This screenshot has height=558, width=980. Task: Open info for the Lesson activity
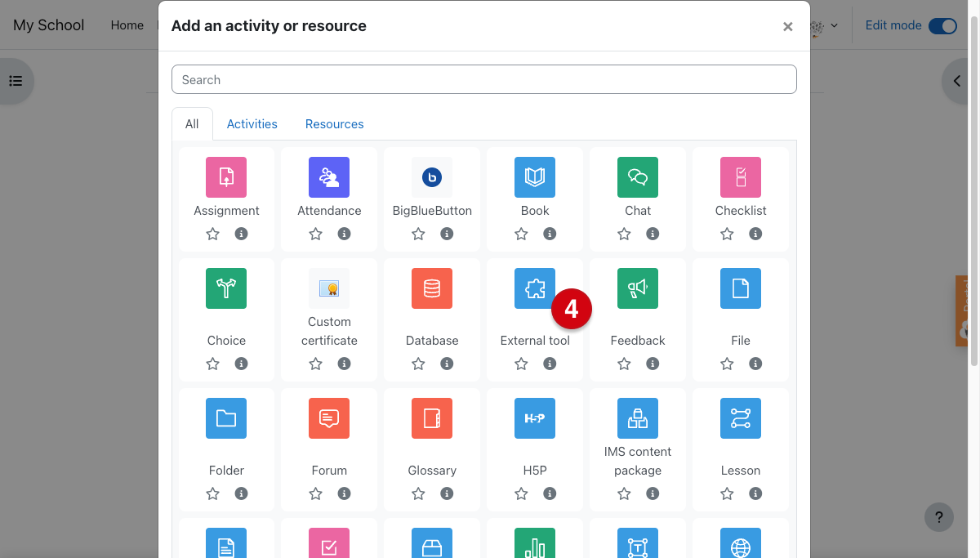tap(755, 493)
